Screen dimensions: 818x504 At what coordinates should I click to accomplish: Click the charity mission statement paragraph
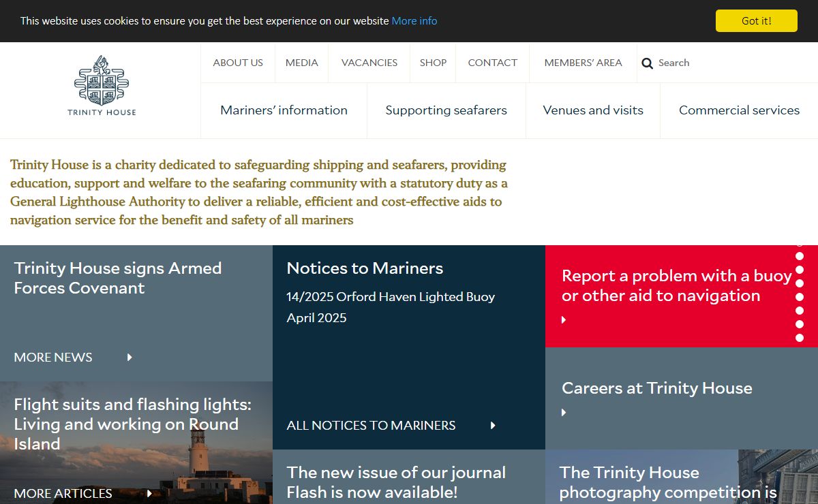pos(259,192)
